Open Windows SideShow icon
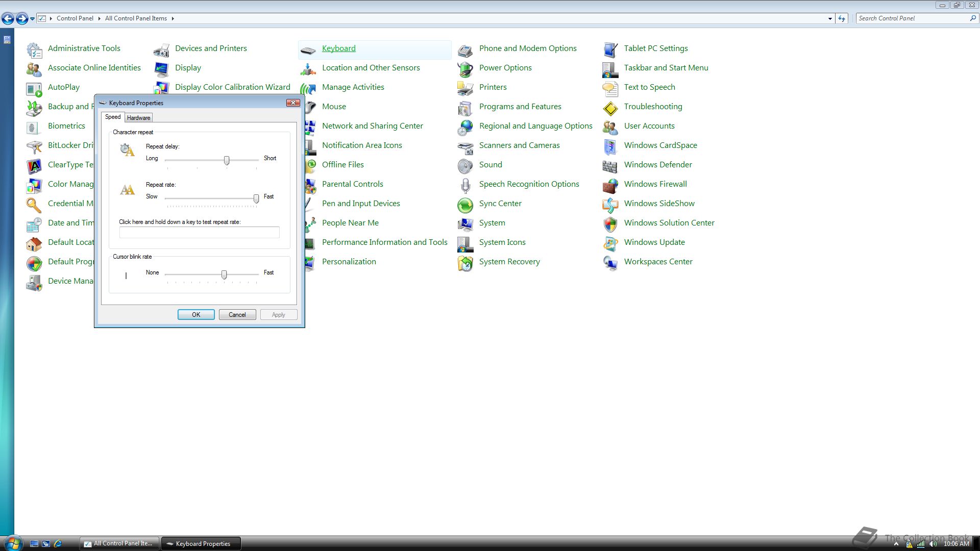This screenshot has height=551, width=980. point(610,205)
